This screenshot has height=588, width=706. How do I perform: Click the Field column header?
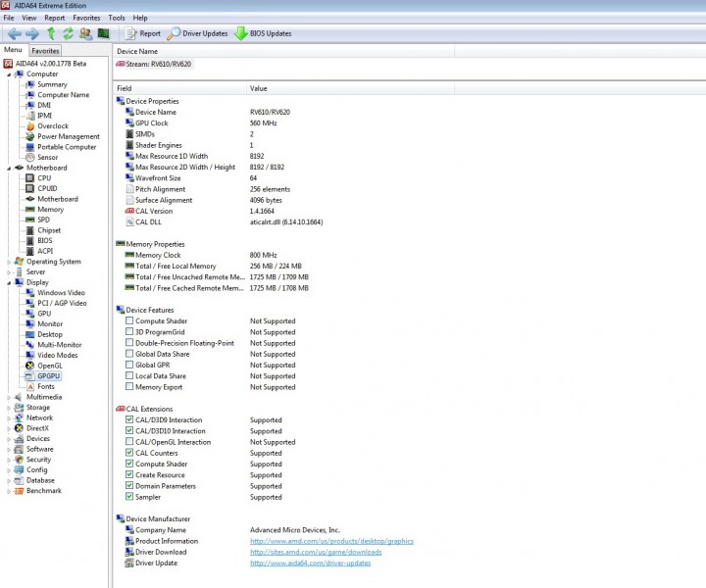(179, 88)
